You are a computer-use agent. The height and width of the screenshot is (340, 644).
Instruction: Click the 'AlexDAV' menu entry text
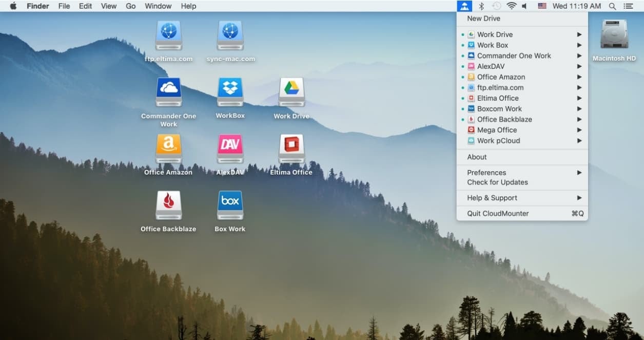pos(491,66)
